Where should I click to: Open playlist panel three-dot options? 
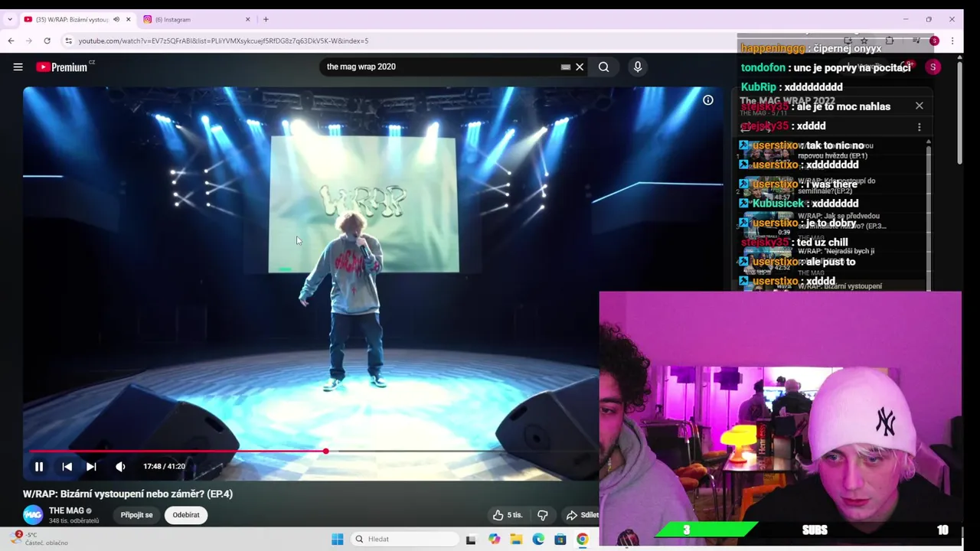click(x=919, y=127)
